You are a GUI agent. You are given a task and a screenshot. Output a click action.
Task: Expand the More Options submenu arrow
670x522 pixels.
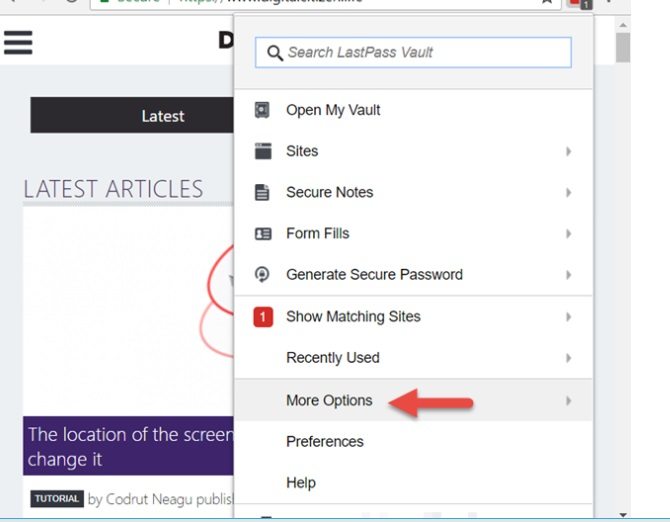(x=568, y=400)
